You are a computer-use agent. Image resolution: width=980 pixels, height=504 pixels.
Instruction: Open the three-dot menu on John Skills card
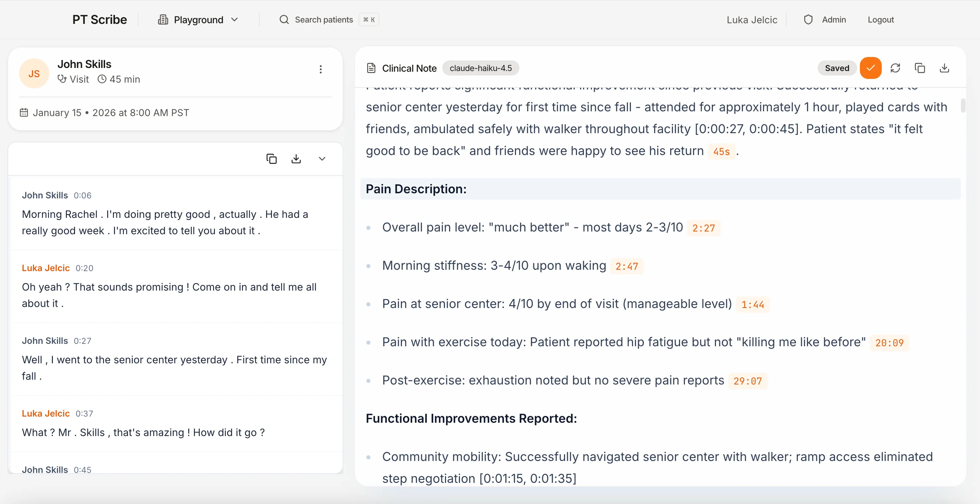pyautogui.click(x=321, y=69)
